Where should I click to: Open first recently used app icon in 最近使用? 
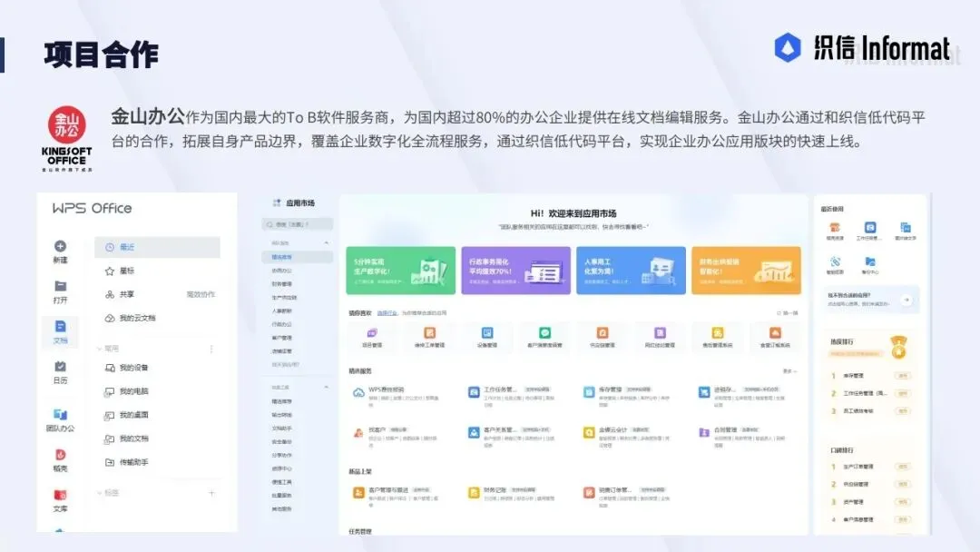[835, 228]
